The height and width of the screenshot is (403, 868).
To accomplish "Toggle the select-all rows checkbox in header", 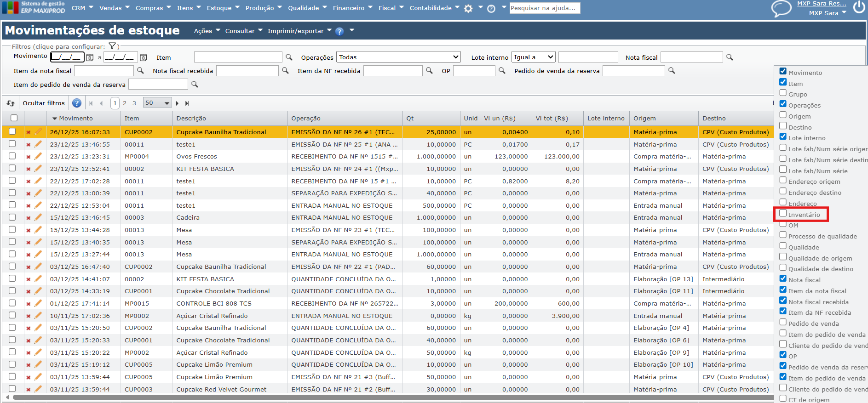I will click(x=14, y=118).
